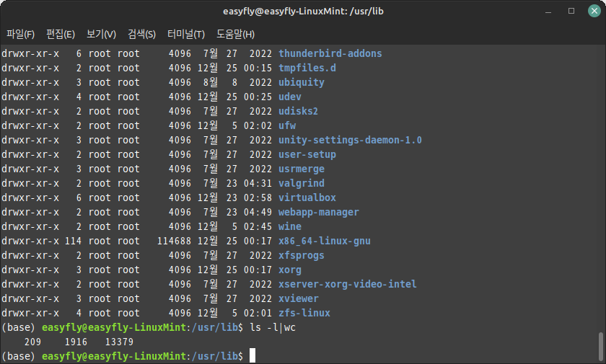Click the time 04:49 in webapp-manager row

(x=258, y=212)
